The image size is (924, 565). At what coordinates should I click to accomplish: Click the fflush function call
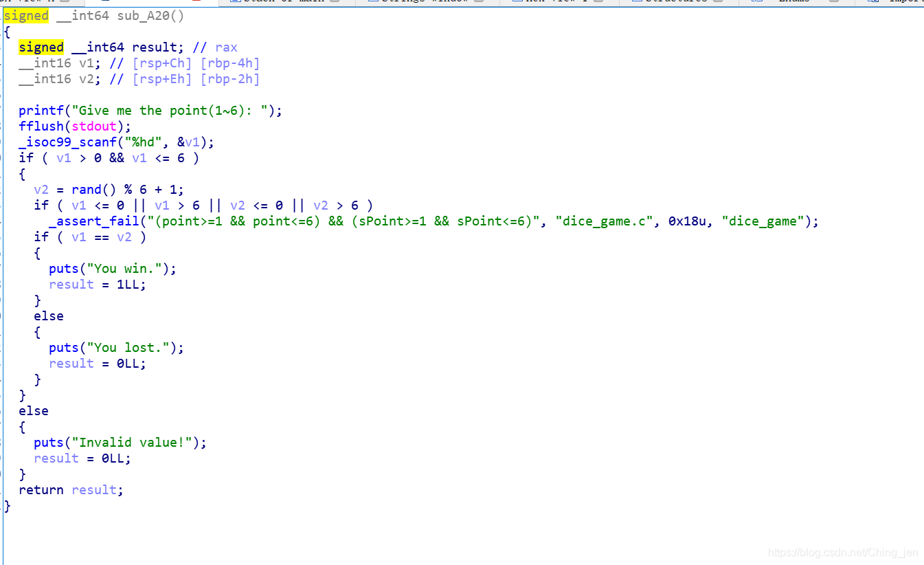pyautogui.click(x=41, y=126)
